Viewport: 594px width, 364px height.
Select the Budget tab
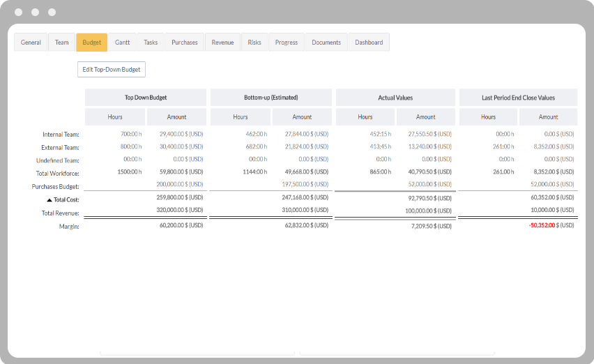click(x=91, y=43)
